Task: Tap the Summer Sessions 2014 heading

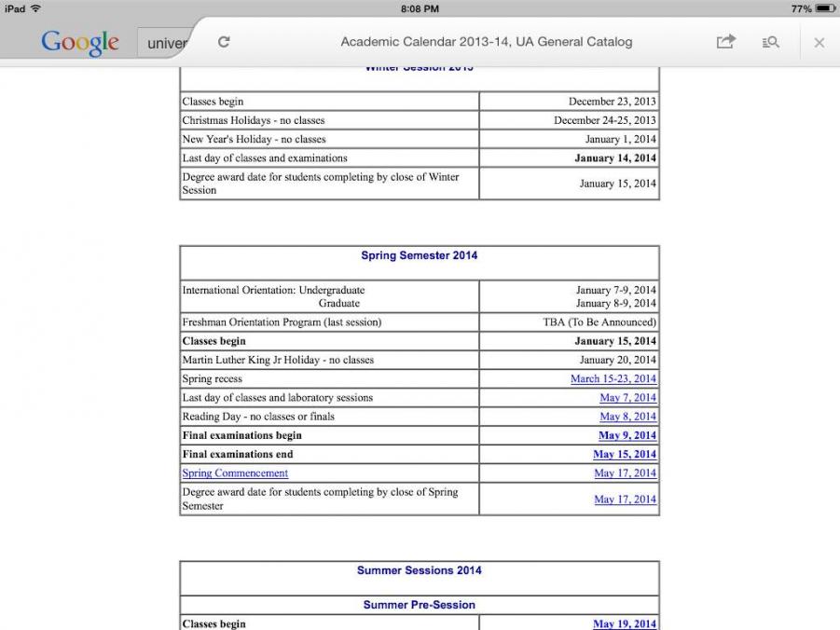Action: tap(419, 570)
